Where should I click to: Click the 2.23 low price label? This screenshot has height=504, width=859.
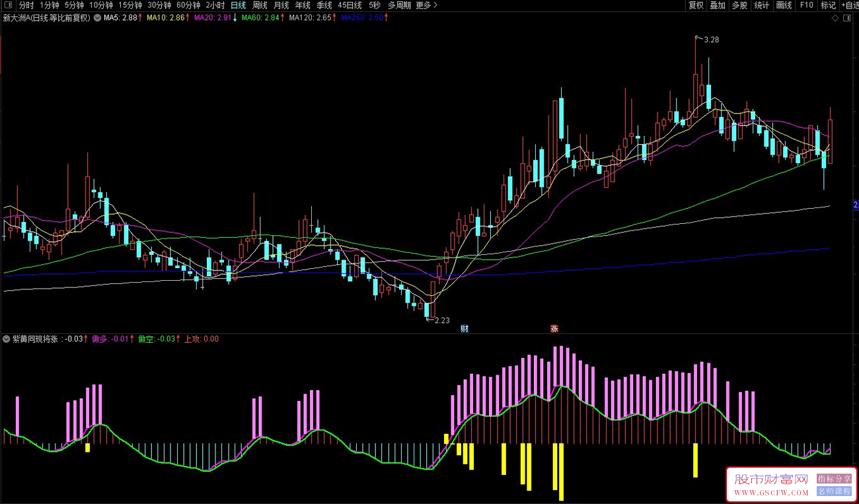coord(441,320)
